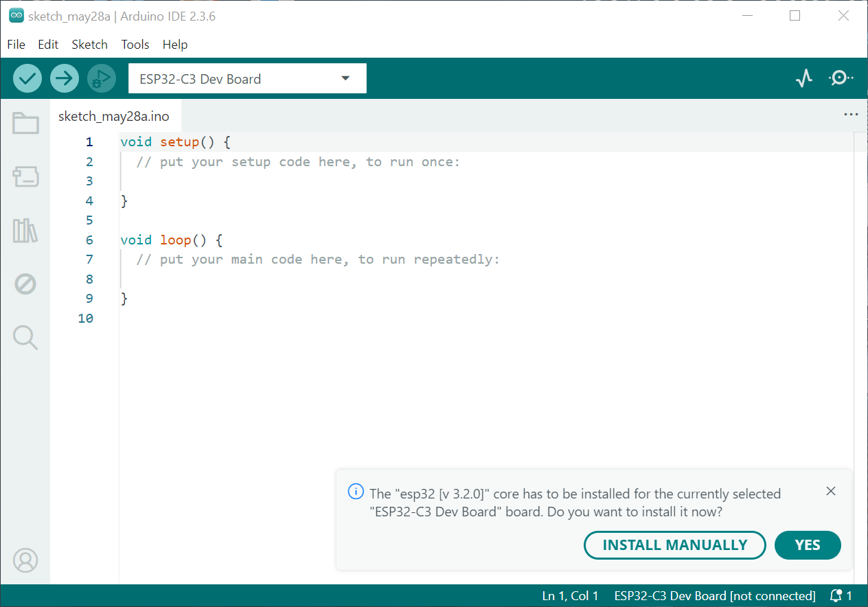Open the Boards Manager sidebar
The image size is (868, 607).
(x=25, y=177)
